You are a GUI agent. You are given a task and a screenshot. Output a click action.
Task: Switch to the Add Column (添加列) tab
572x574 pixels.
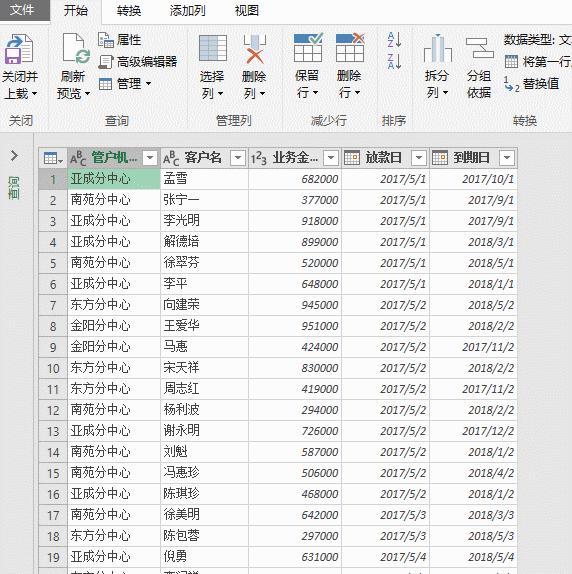pyautogui.click(x=187, y=11)
